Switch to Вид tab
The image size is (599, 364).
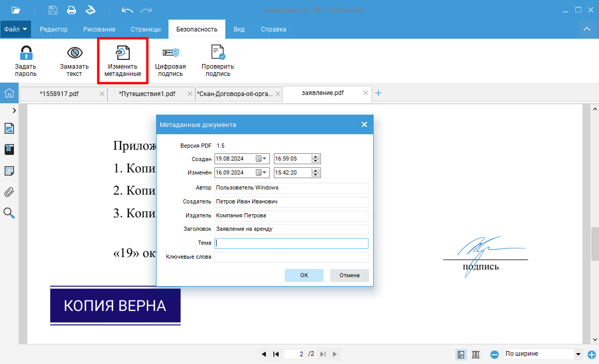click(x=239, y=29)
